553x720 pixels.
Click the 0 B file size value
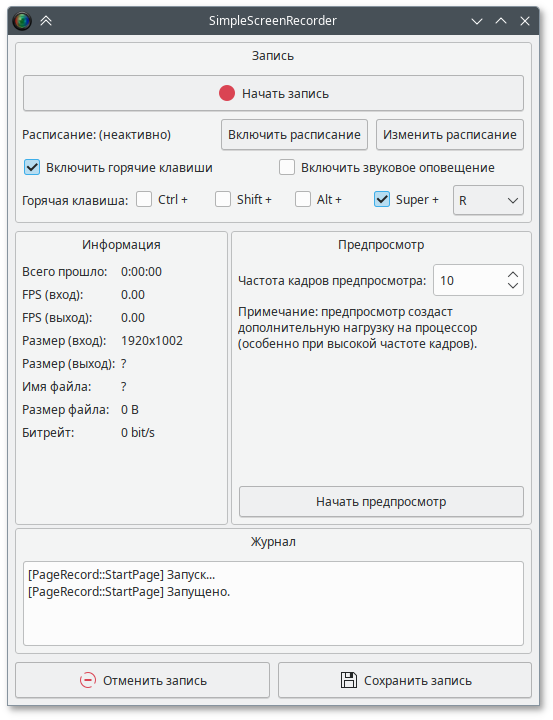point(130,410)
